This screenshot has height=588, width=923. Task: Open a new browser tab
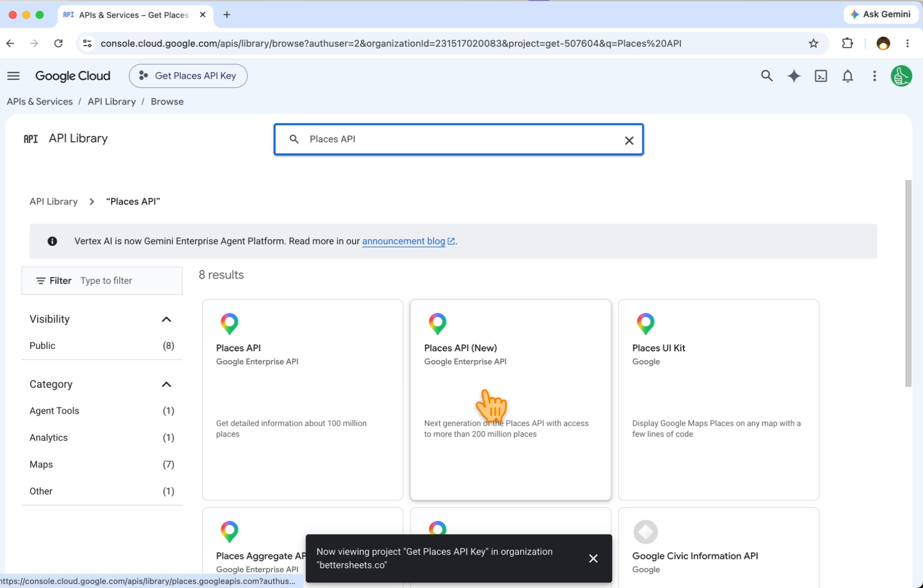227,15
